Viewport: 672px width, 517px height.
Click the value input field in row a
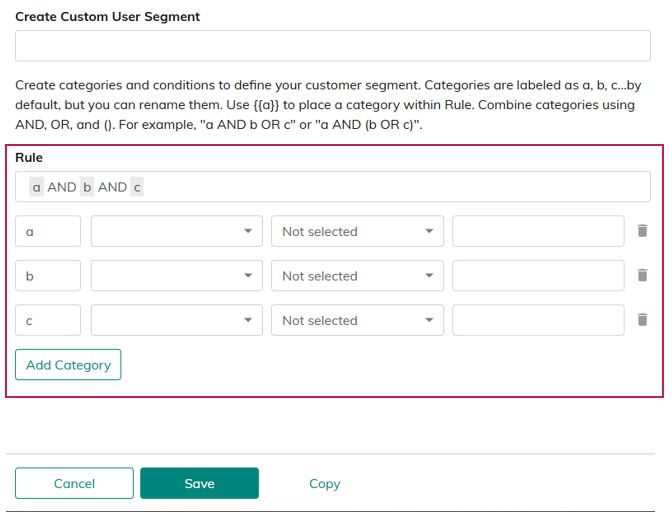[x=538, y=231]
